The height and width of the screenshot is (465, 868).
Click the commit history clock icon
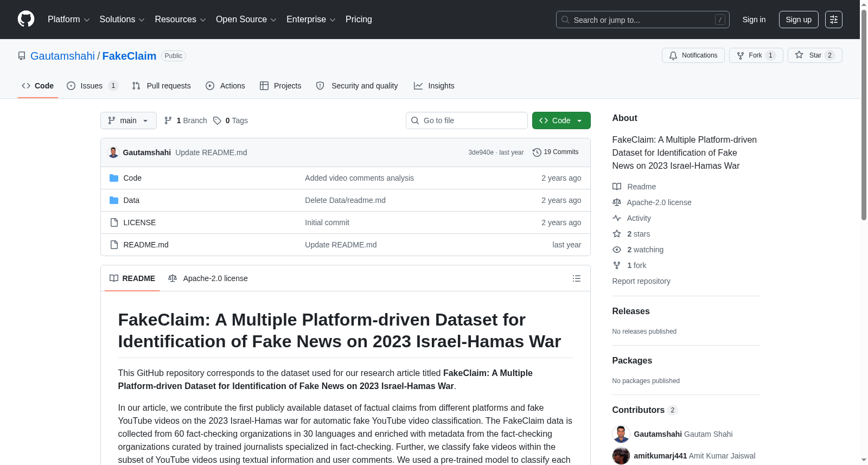point(537,152)
